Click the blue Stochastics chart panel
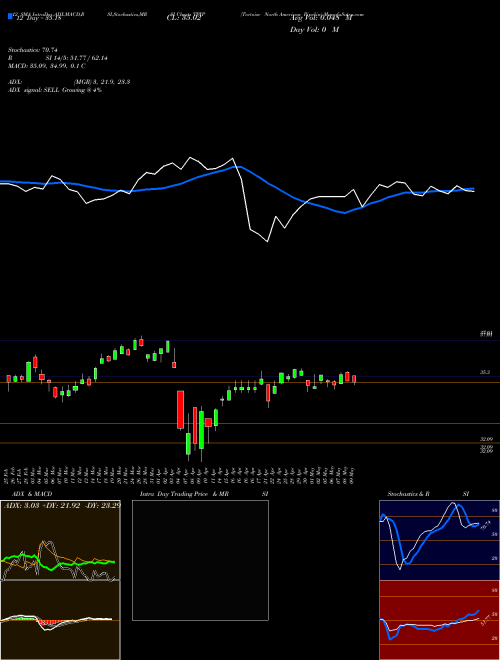This screenshot has width=500, height=660. point(439,540)
